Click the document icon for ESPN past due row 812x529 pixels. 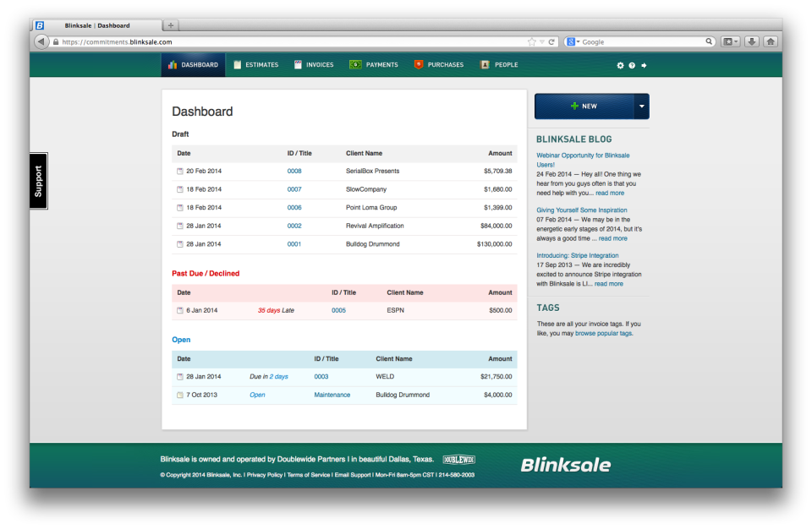pyautogui.click(x=179, y=311)
